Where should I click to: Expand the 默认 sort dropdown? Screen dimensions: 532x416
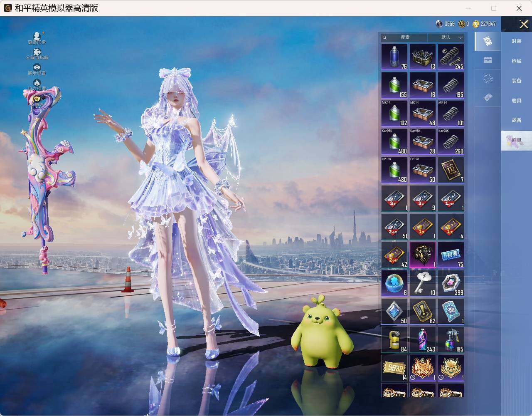[x=446, y=37]
